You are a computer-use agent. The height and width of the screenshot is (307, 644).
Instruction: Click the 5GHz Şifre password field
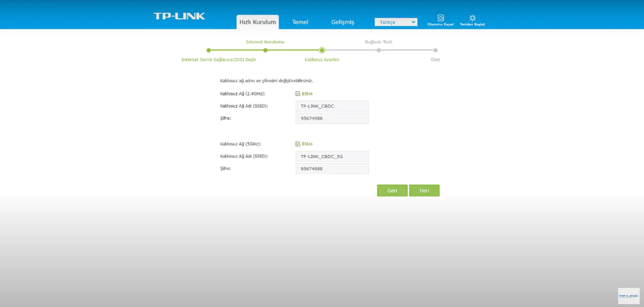332,169
